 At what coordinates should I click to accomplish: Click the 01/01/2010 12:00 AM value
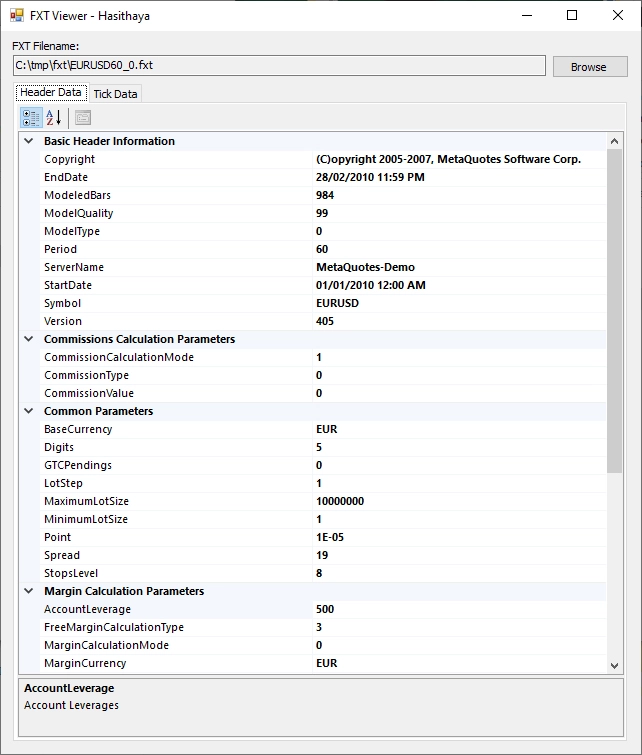tap(370, 285)
